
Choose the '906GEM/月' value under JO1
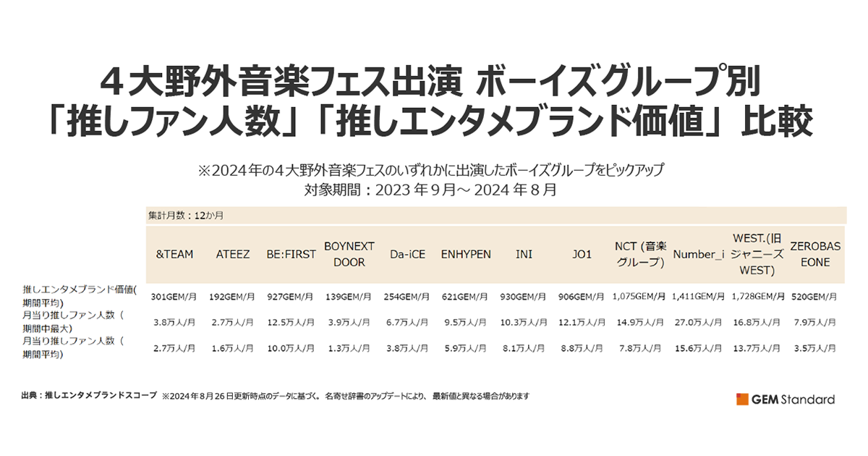pos(582,296)
